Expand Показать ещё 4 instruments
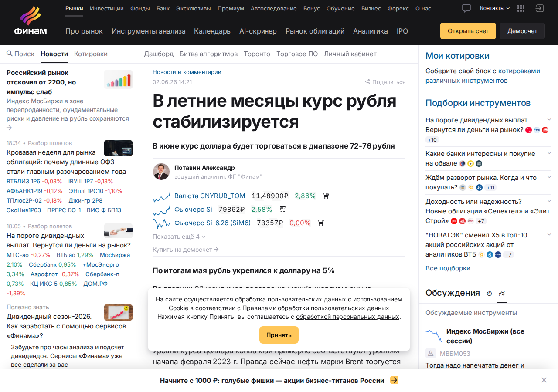The image size is (558, 392). coord(179,237)
